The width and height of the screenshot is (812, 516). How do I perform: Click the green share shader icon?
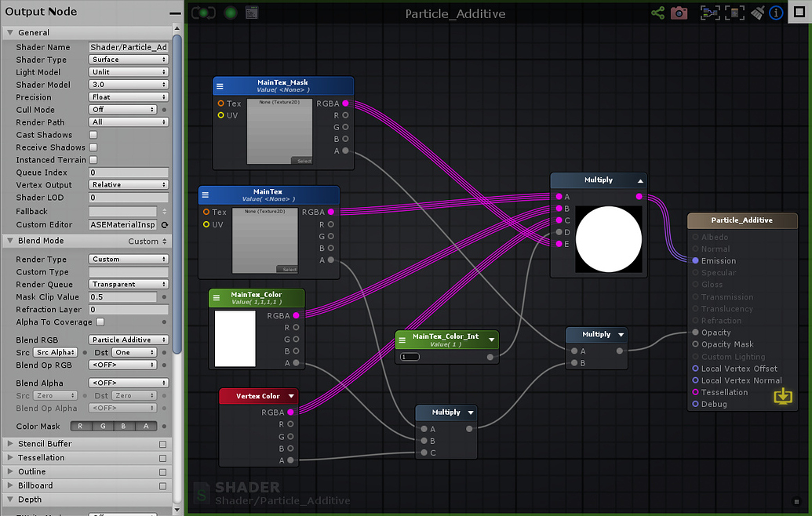pos(657,13)
